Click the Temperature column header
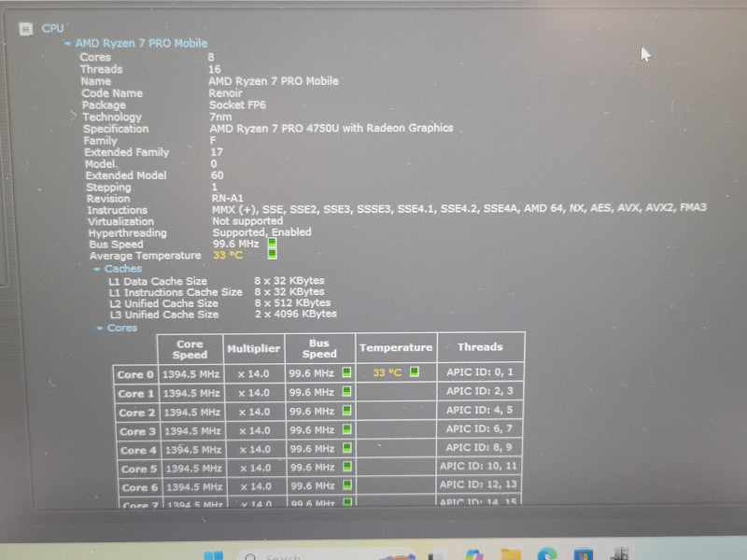747x560 pixels. tap(396, 347)
